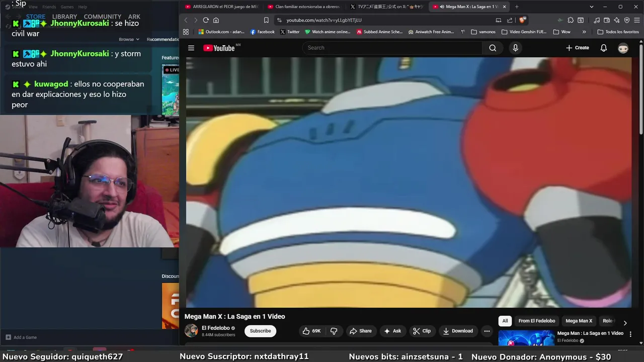
Task: Open the Outlook.com bookmark
Action: point(221,32)
